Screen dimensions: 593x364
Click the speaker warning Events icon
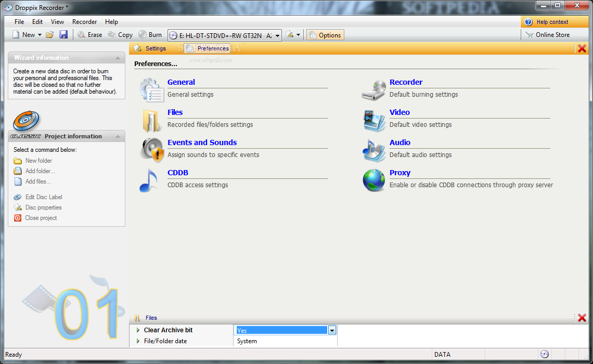pos(152,150)
